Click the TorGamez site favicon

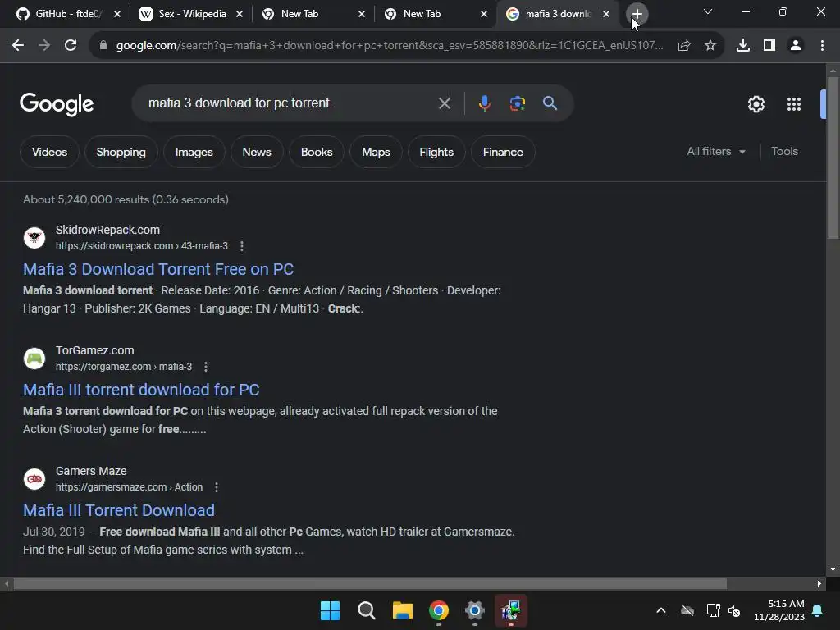click(x=34, y=358)
